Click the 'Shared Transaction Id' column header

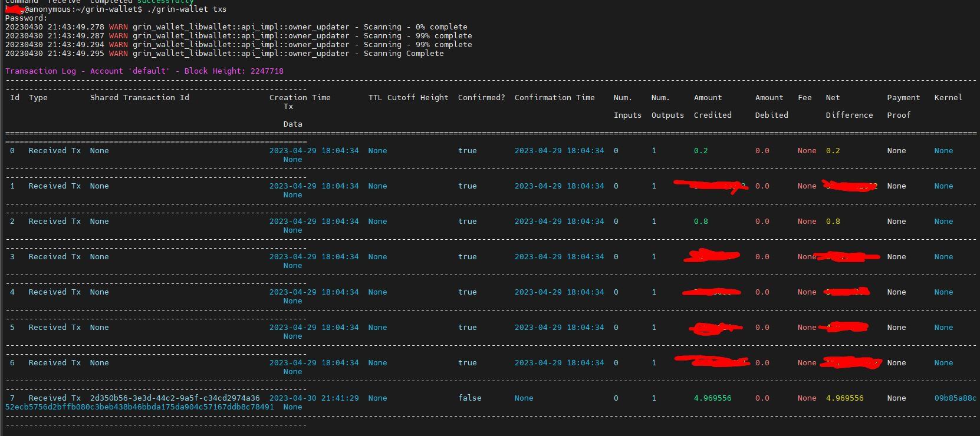[139, 98]
